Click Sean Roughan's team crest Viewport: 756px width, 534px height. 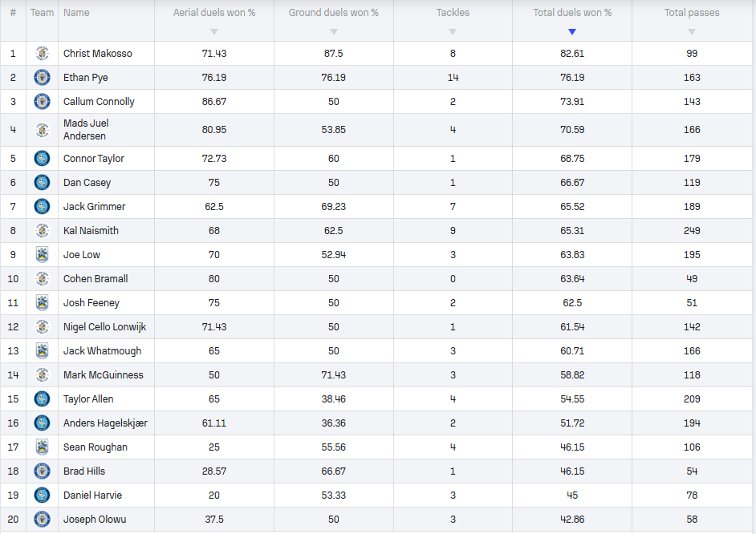[x=43, y=447]
